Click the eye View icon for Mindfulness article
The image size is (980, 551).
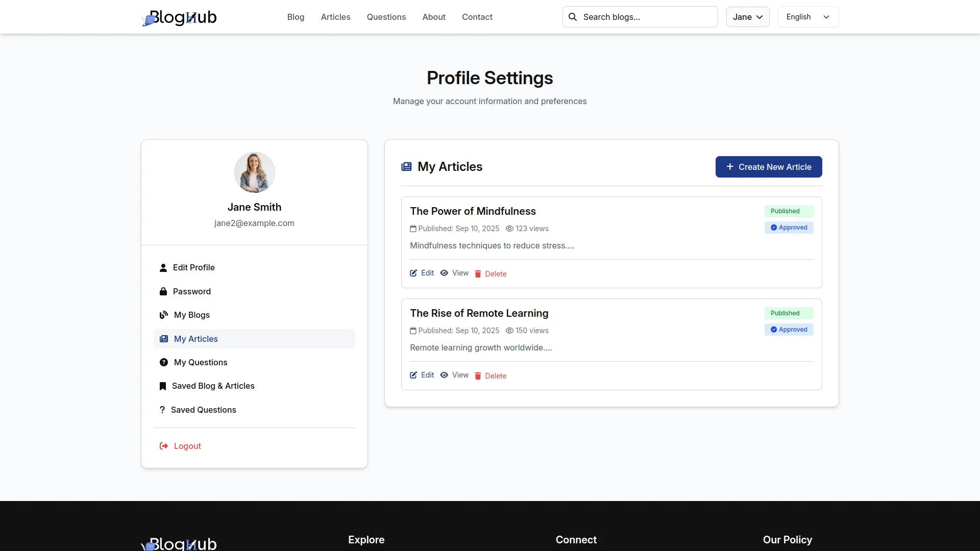(x=444, y=273)
